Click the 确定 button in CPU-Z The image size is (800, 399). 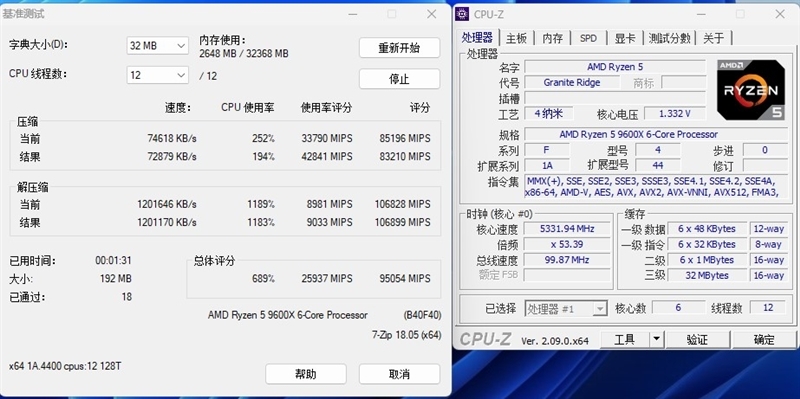[764, 339]
